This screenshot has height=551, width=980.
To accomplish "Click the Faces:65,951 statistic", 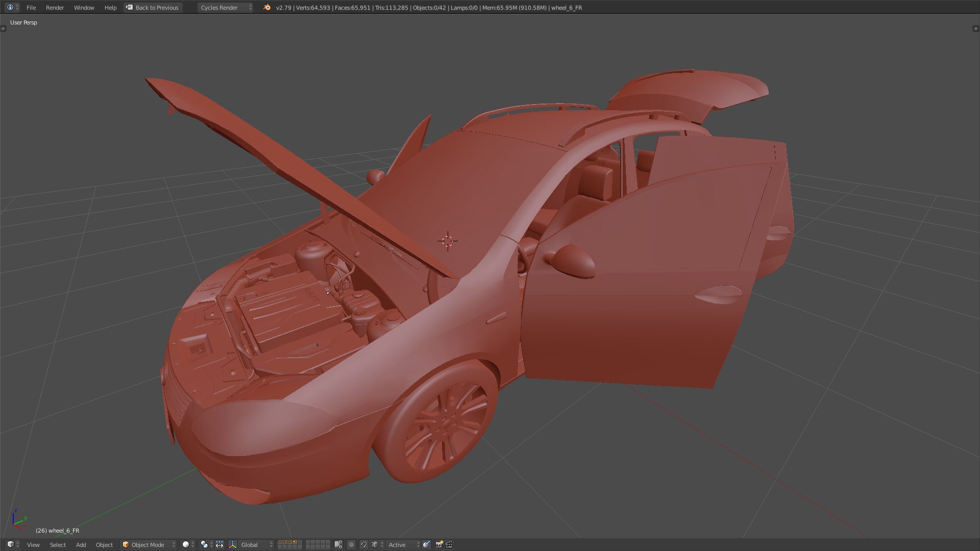I will [x=353, y=8].
